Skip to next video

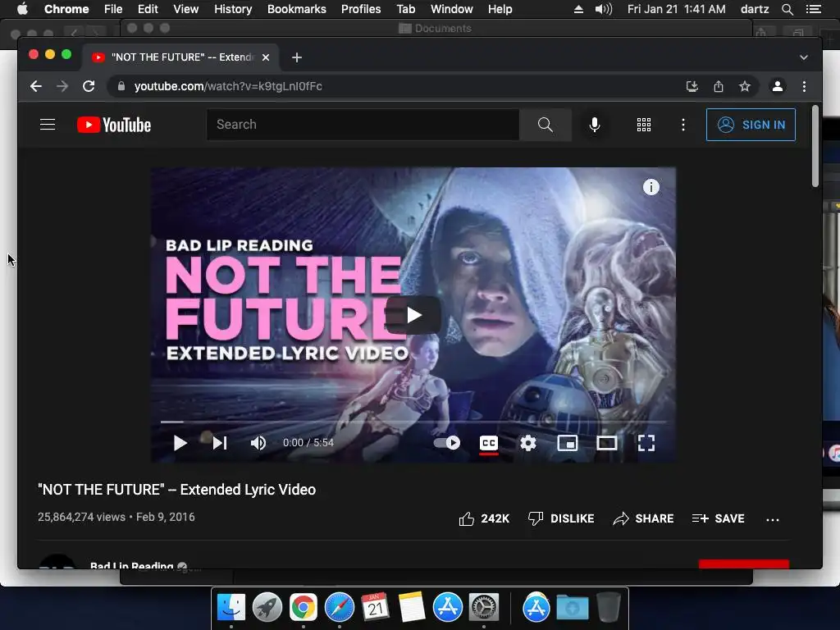click(220, 443)
